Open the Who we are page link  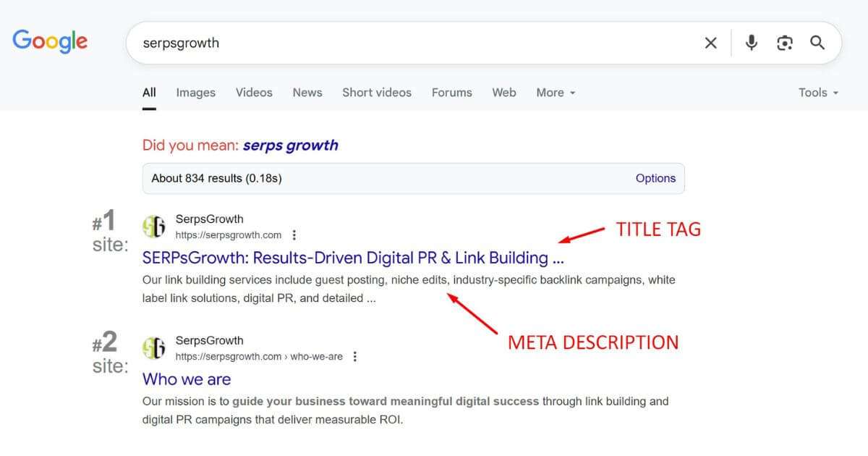[x=187, y=379]
